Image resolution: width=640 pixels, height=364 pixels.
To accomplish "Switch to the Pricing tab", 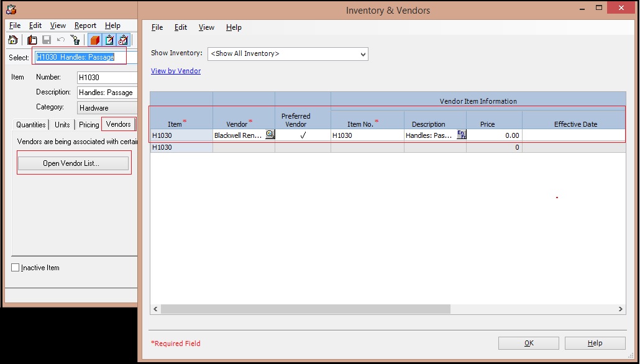I will 89,125.
